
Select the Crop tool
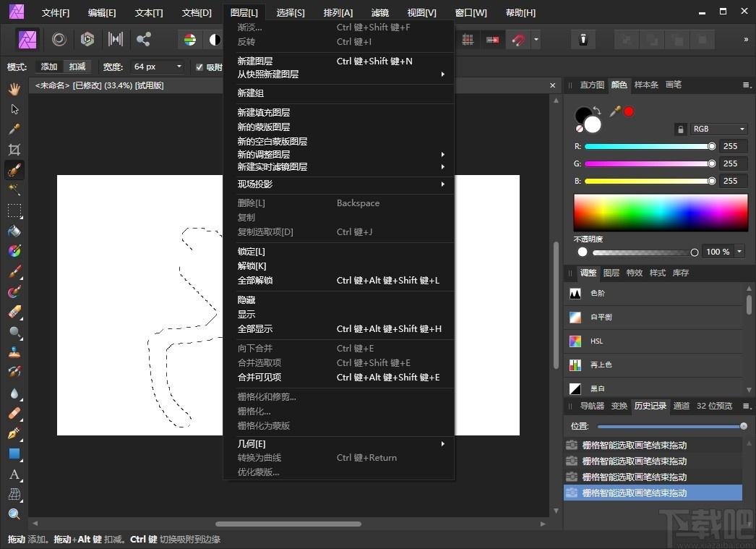tap(14, 150)
